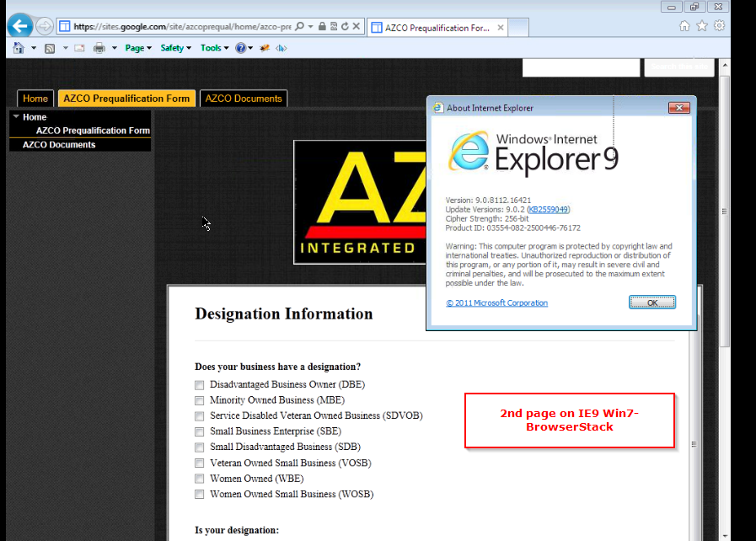Click the Home house icon at top right
Image resolution: width=756 pixels, height=541 pixels.
[684, 25]
